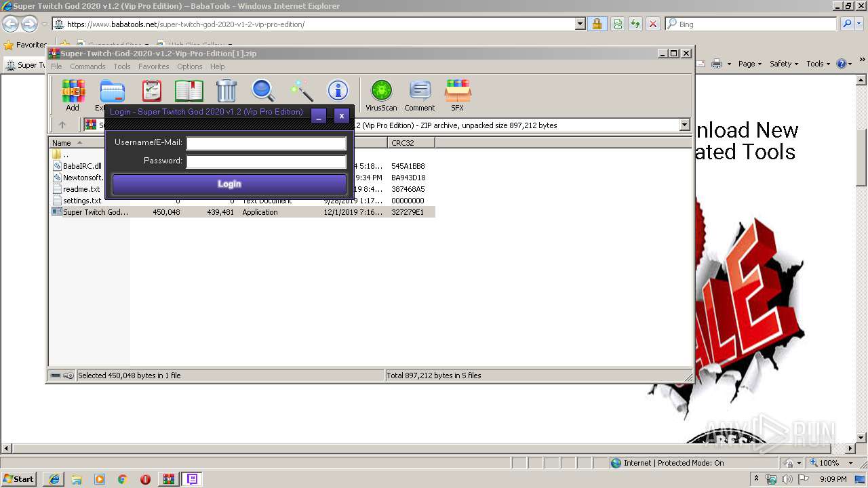Open the IE Safety dropdown menu

[x=784, y=64]
